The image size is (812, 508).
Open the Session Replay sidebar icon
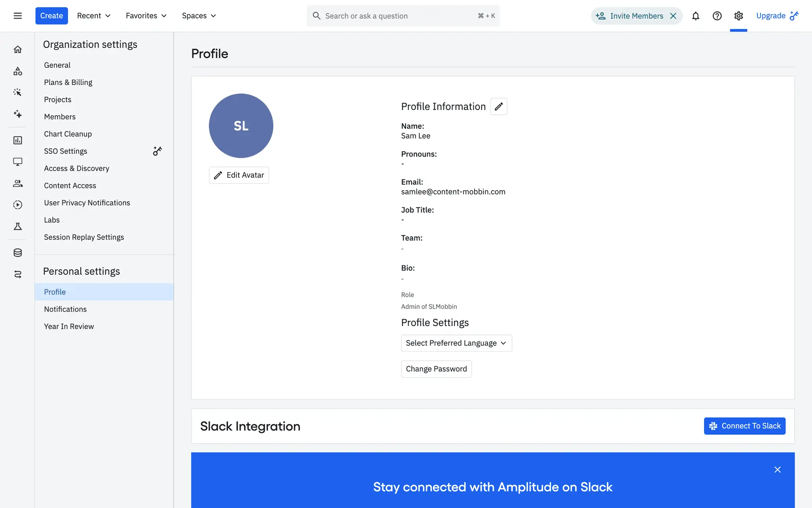[17, 205]
